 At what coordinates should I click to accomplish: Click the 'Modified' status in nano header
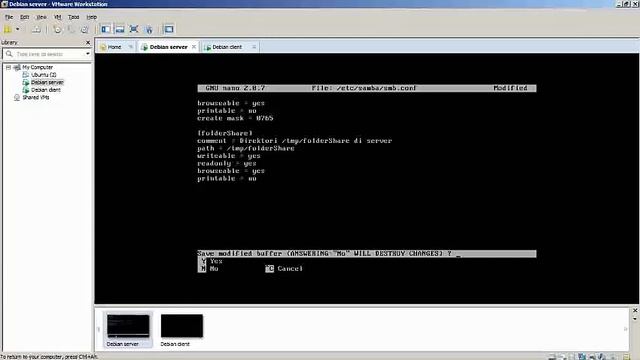[510, 88]
